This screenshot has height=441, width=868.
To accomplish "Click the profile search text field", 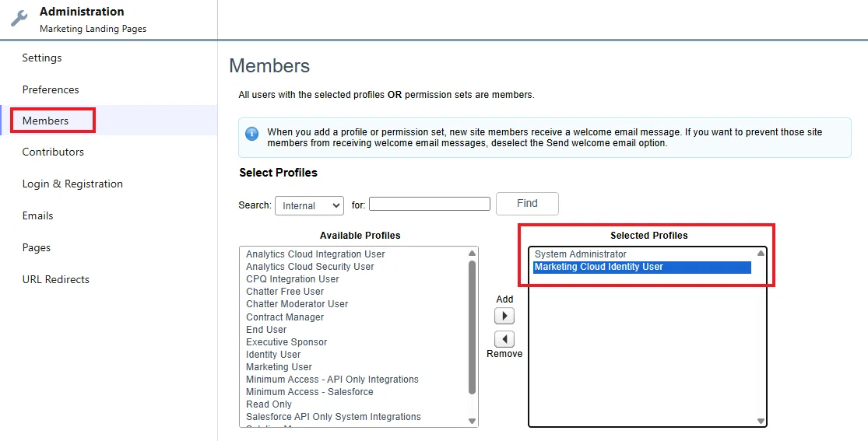I will point(430,204).
